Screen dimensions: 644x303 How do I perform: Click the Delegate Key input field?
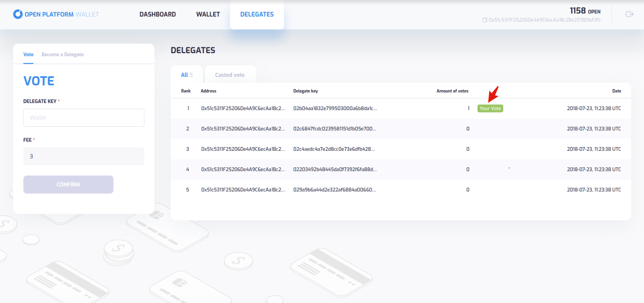[84, 118]
